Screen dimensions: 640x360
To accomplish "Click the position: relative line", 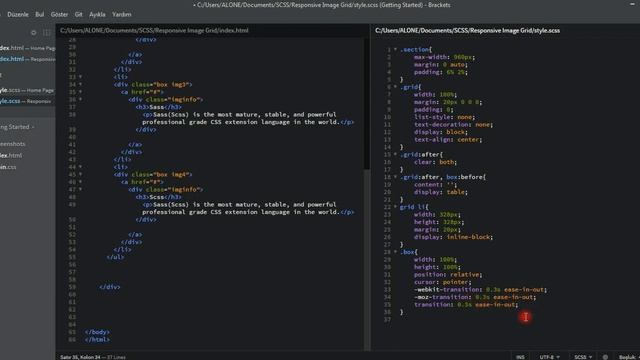I will 448,274.
